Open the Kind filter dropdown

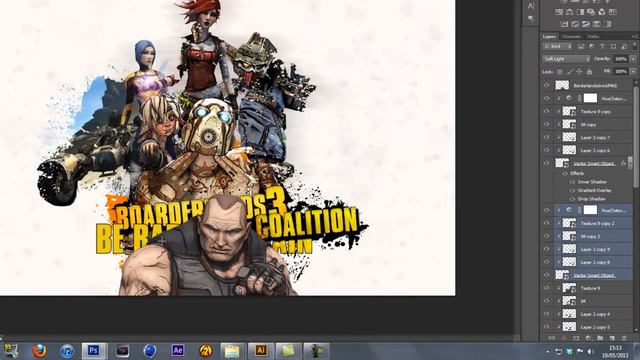click(x=558, y=47)
